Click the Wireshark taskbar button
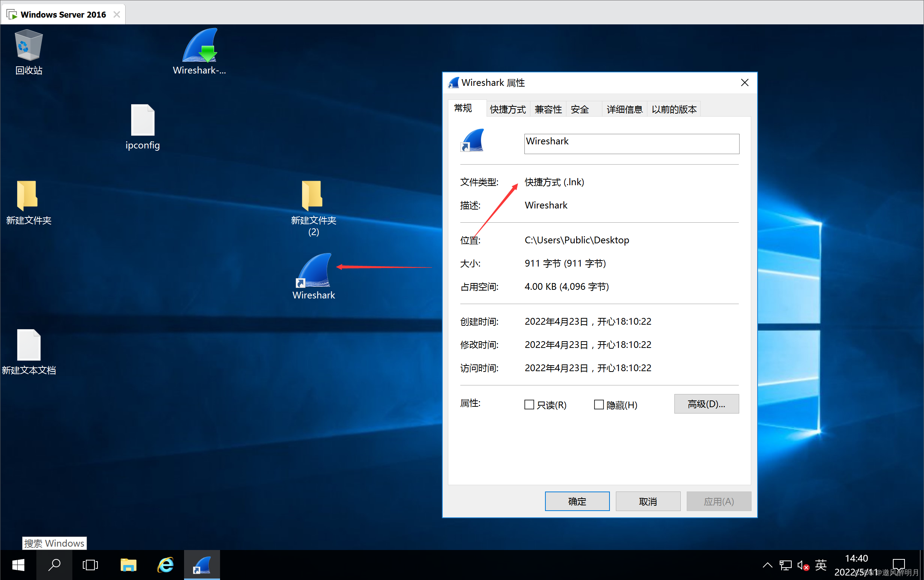Viewport: 924px width, 580px height. click(202, 565)
